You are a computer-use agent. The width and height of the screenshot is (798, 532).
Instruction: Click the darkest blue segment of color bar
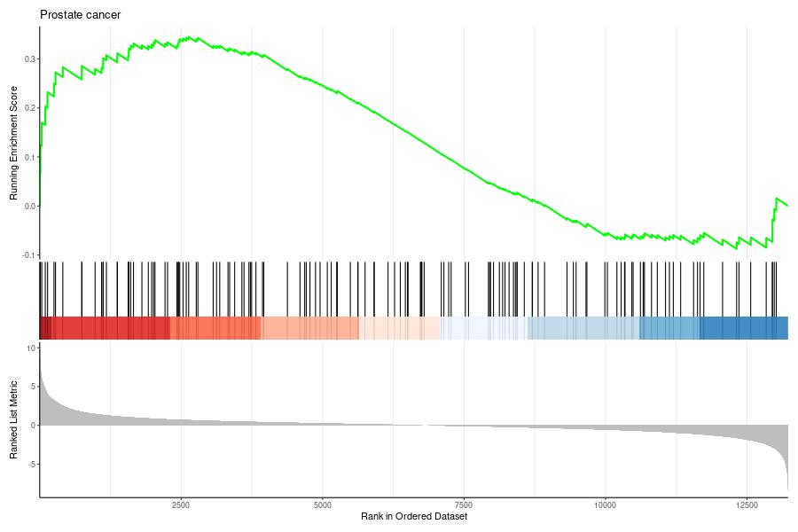(744, 328)
